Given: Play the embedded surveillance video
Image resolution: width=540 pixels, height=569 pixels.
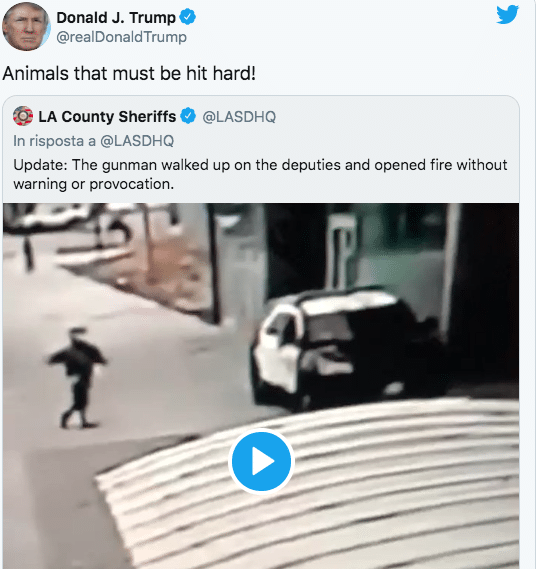Looking at the screenshot, I should pos(261,461).
